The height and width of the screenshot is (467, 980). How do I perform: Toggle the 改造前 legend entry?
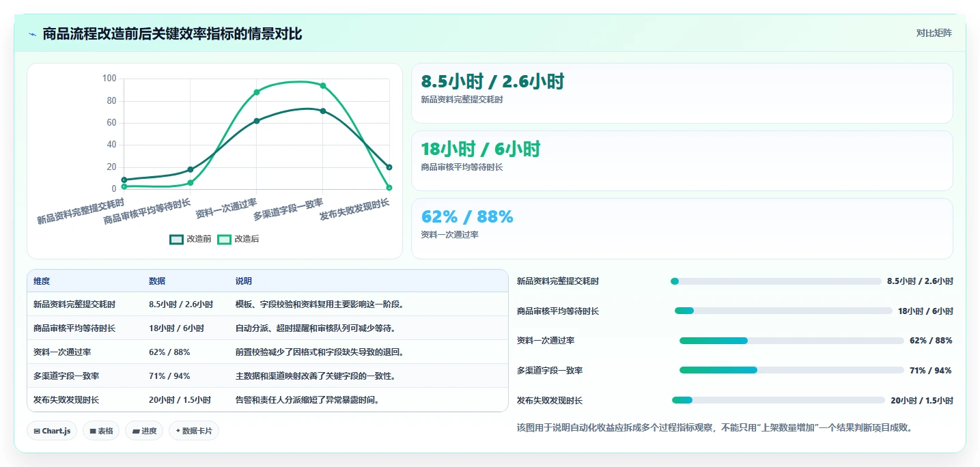point(191,239)
